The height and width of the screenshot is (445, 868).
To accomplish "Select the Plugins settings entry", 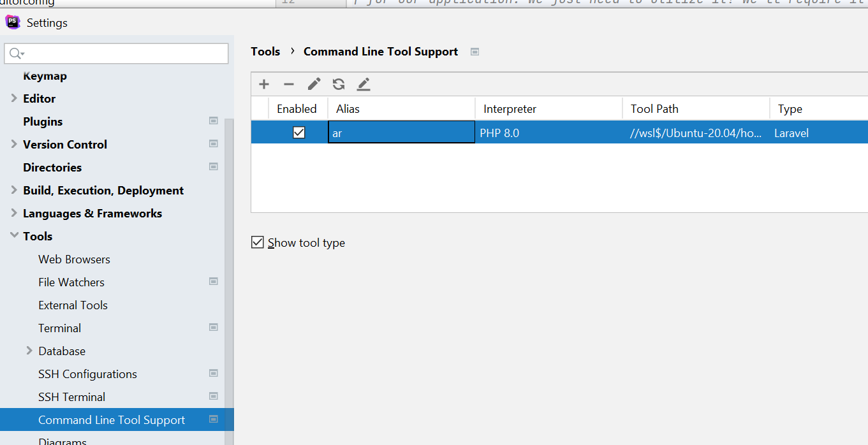I will click(42, 121).
